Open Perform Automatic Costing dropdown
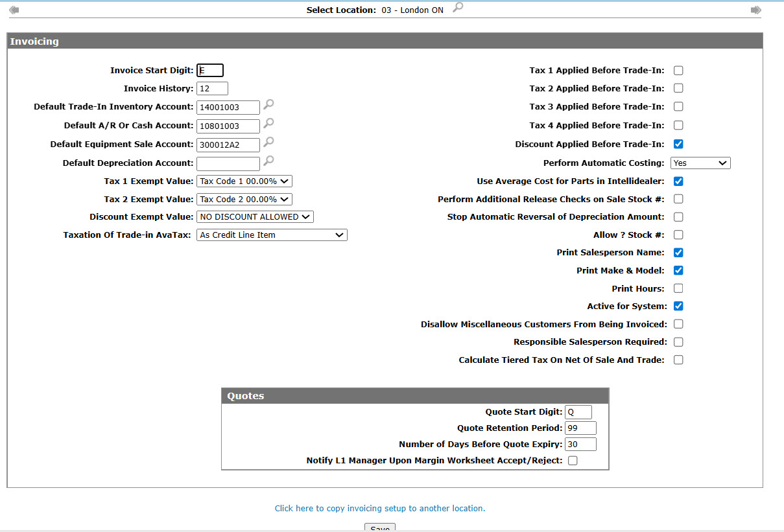Image resolution: width=784 pixels, height=532 pixels. pos(700,163)
